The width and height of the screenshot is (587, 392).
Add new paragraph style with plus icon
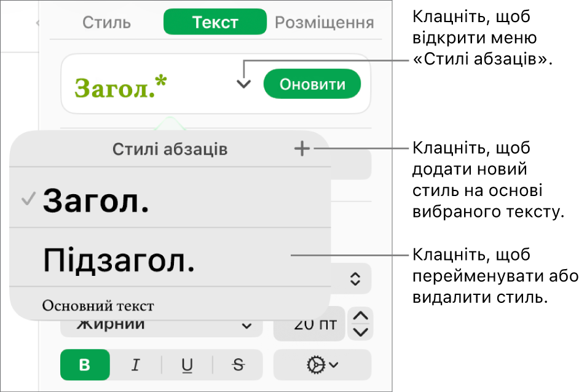tap(302, 149)
